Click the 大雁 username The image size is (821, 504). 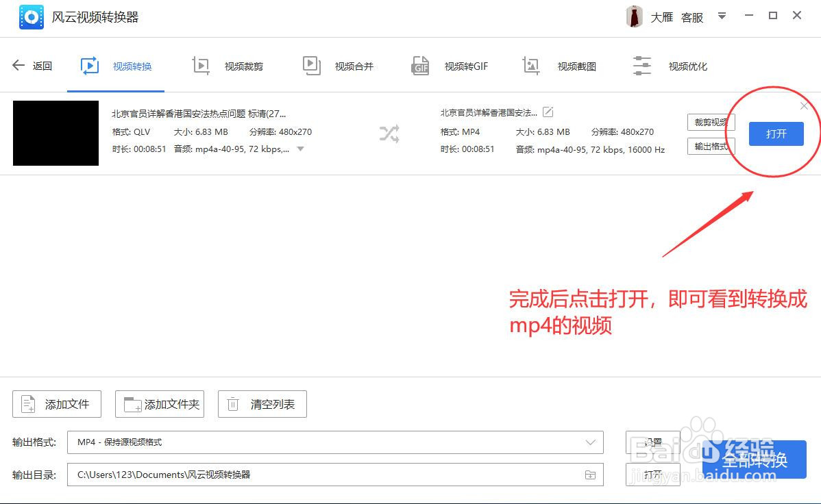tap(661, 17)
